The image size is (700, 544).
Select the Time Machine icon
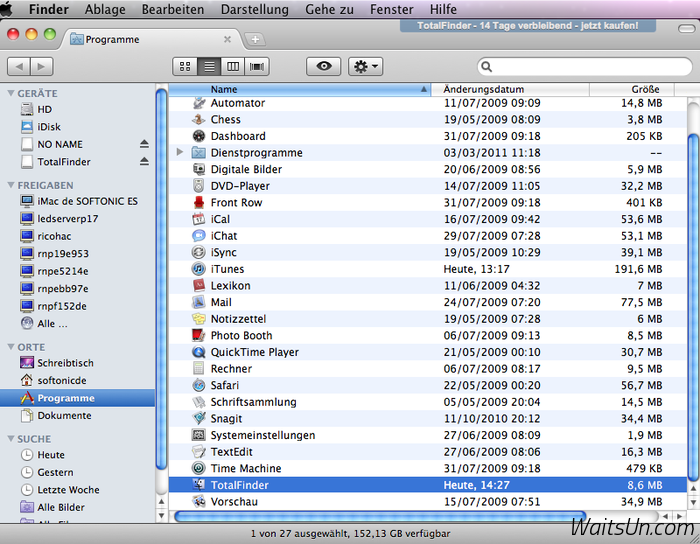pos(199,468)
